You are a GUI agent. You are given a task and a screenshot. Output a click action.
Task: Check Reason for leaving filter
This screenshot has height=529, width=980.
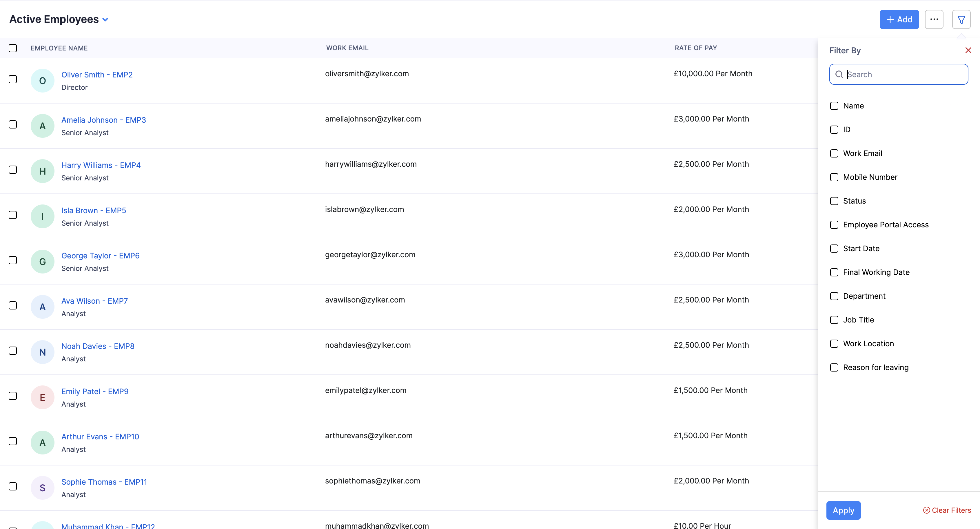pyautogui.click(x=834, y=367)
